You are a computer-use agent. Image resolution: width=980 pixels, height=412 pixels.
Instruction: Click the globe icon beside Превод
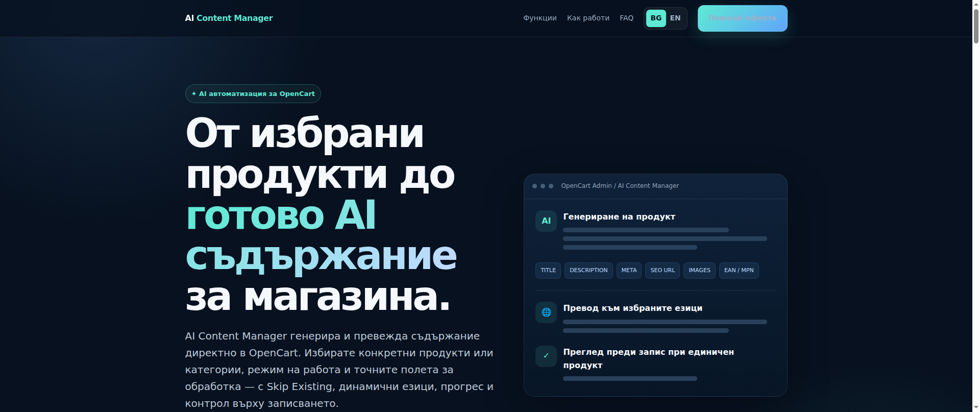[x=546, y=312]
